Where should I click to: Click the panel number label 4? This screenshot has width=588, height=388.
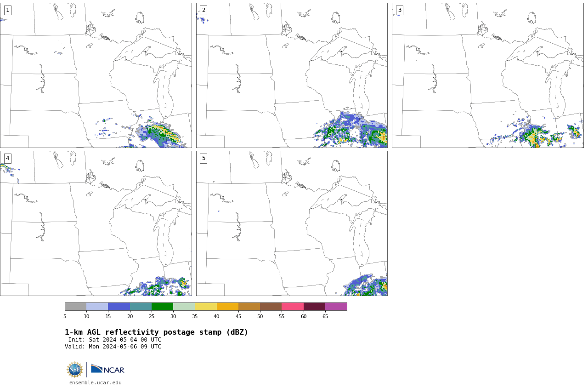[7, 158]
